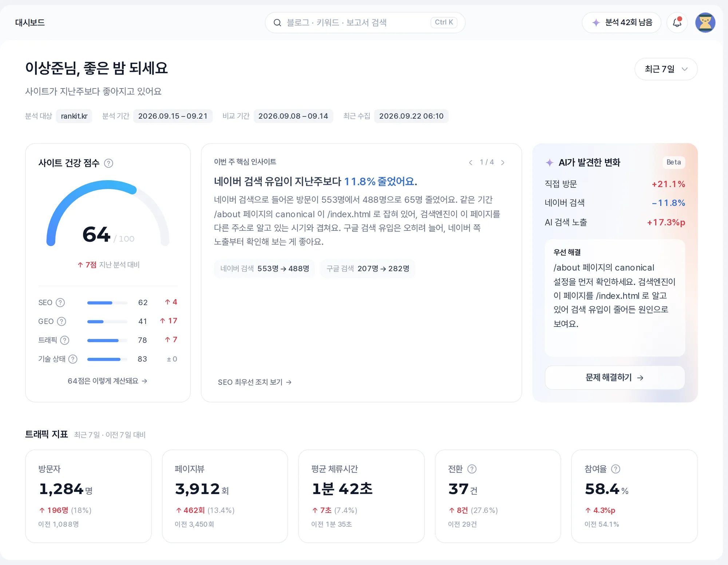728x565 pixels.
Task: Go to next insight with right chevron
Action: point(503,162)
